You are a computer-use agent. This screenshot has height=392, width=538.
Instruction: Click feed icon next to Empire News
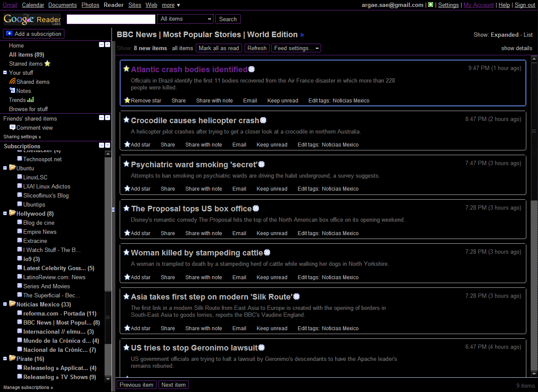pos(19,232)
